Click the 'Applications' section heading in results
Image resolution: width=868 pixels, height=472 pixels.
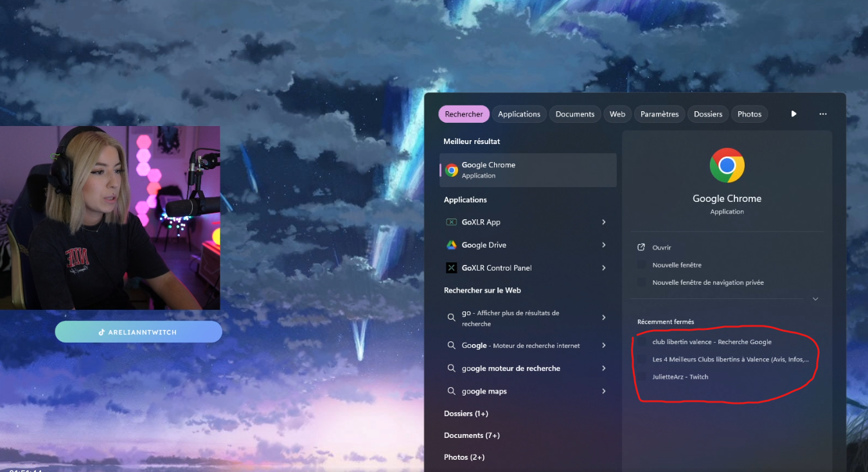pyautogui.click(x=465, y=200)
